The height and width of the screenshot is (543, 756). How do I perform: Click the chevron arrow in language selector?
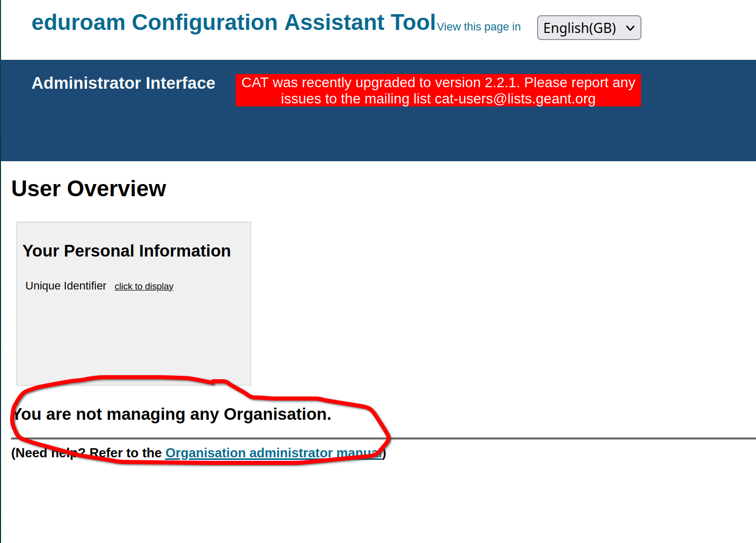pyautogui.click(x=630, y=28)
